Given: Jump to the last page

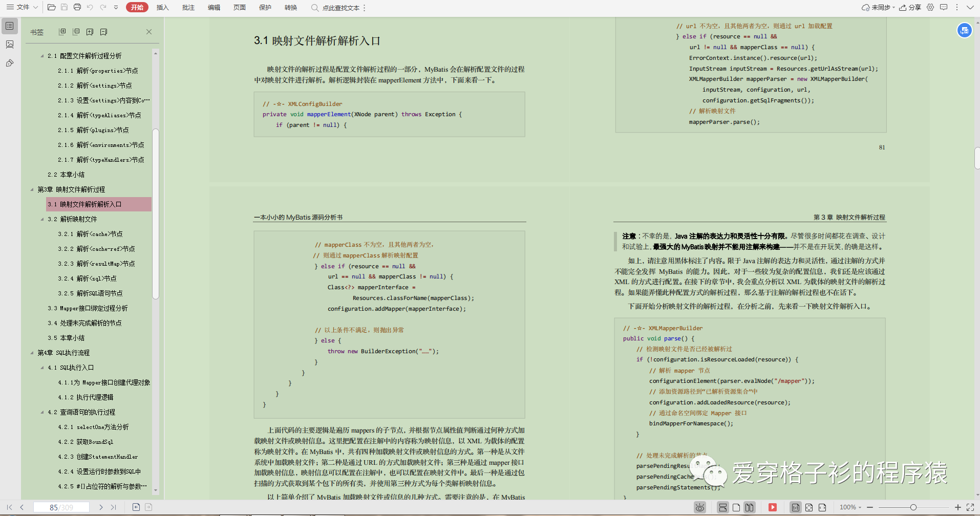Looking at the screenshot, I should pyautogui.click(x=113, y=507).
